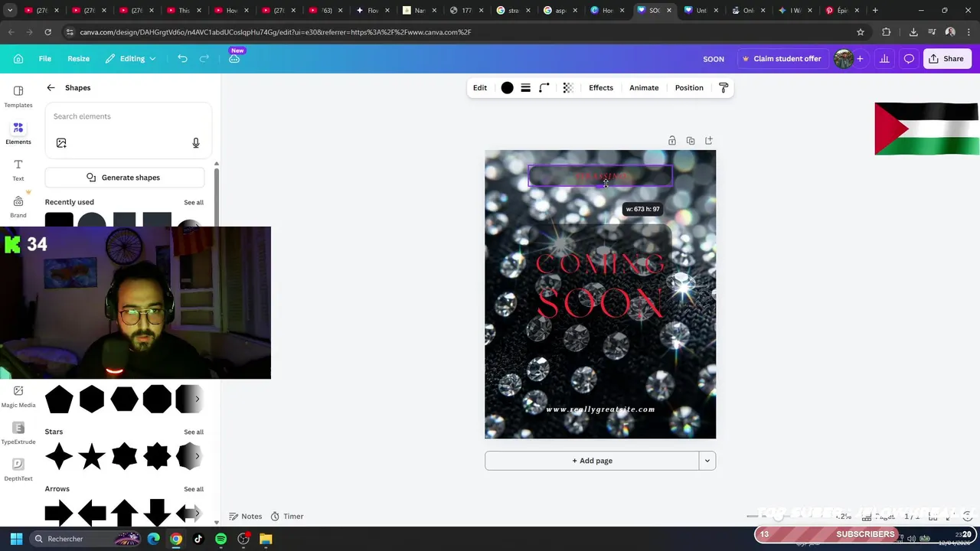Duplicate the page icon above canvas
980x551 pixels.
click(x=691, y=141)
